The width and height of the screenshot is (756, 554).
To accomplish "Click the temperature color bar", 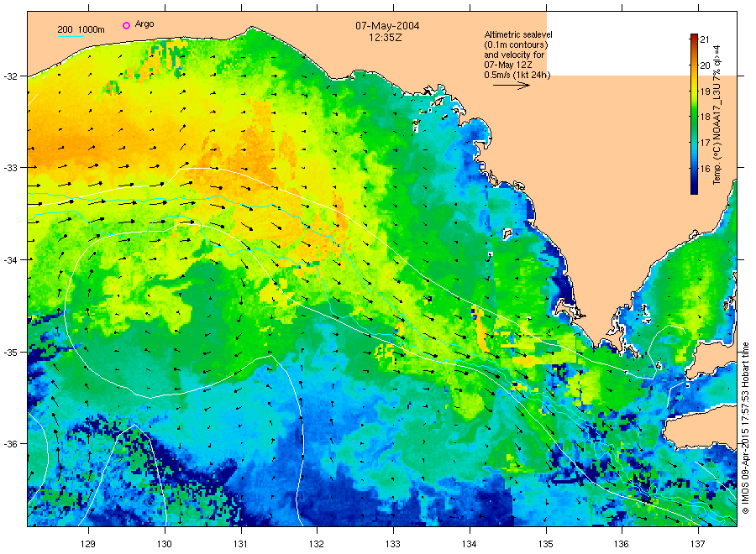I will [x=694, y=114].
